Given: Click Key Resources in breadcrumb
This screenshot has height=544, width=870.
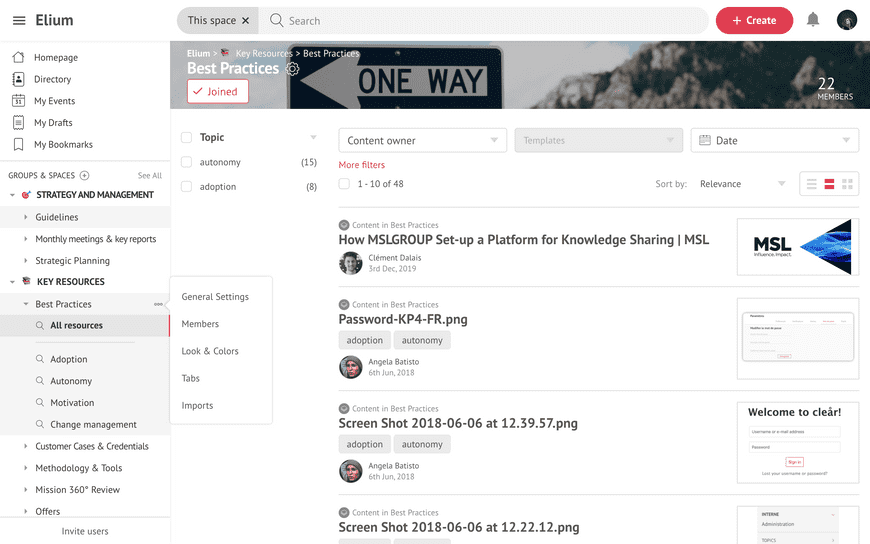Looking at the screenshot, I should (x=264, y=53).
